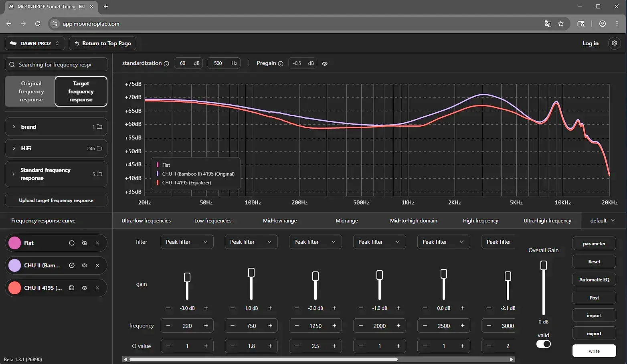Jump to Ultra-high frequency section
Image resolution: width=627 pixels, height=364 pixels.
coord(547,220)
